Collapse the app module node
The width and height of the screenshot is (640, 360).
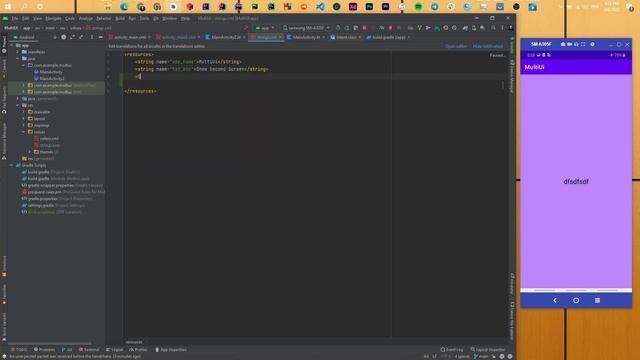point(12,45)
